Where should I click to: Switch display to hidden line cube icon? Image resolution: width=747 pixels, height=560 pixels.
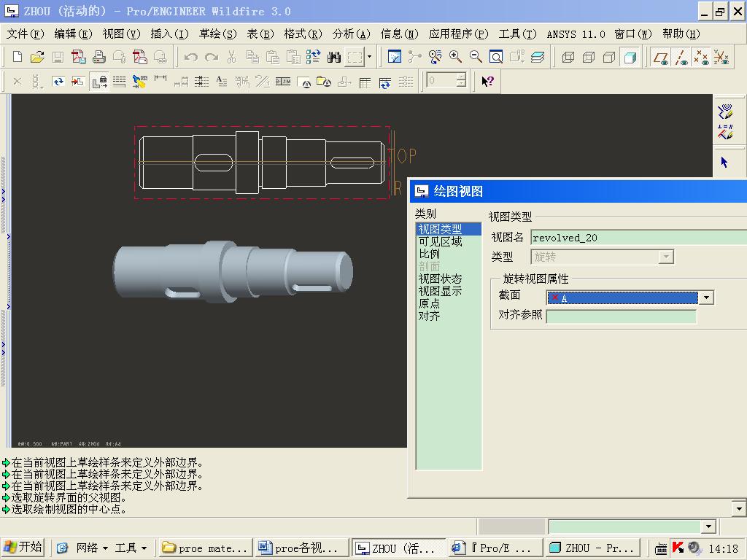589,57
